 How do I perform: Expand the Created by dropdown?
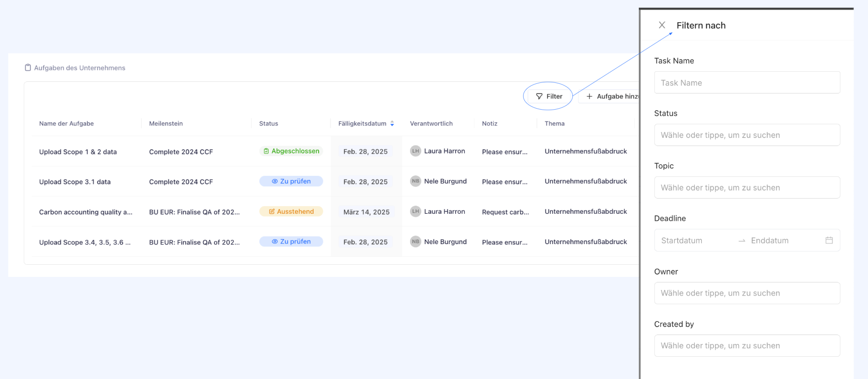[746, 346]
